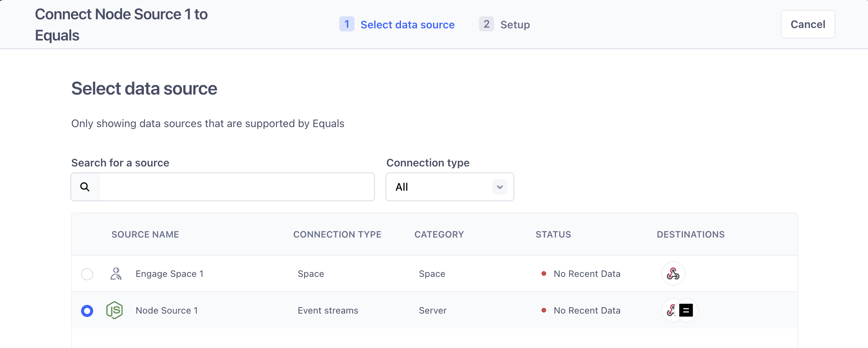Click the search magnifier icon
Screen dimensions: 868x348
click(x=85, y=187)
